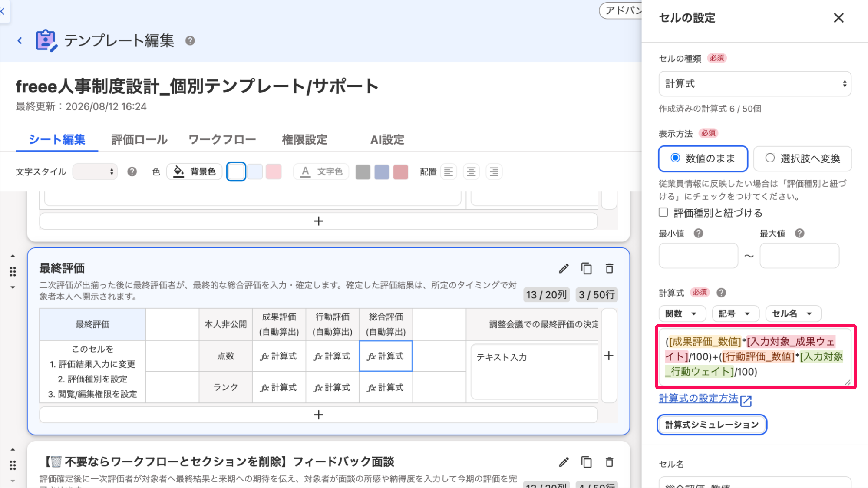Screen dimensions: 868x488
Task: Click 計算式シミュレーション button
Action: point(712,425)
